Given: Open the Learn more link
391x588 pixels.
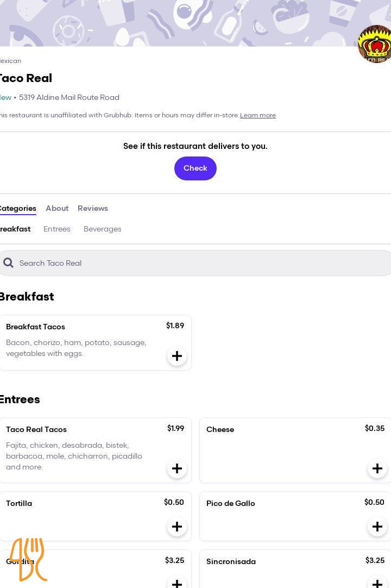Looking at the screenshot, I should click(258, 115).
